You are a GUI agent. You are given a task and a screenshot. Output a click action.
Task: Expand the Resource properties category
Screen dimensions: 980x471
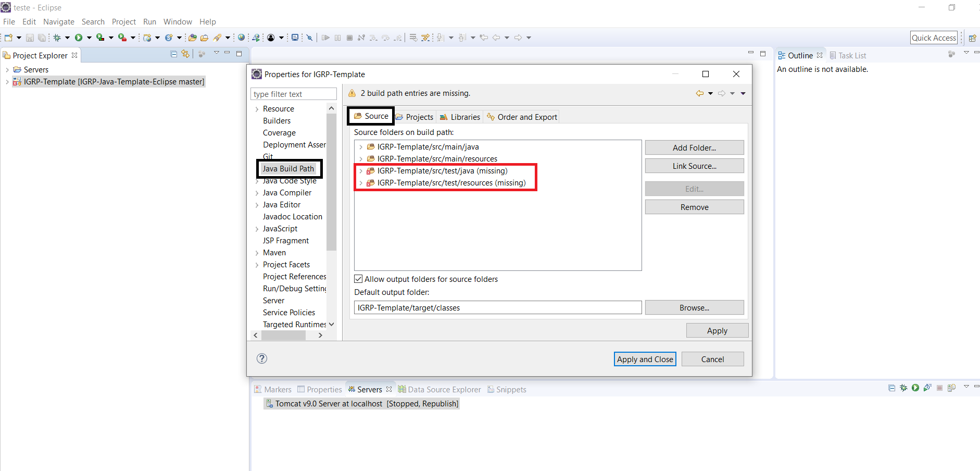coord(257,109)
